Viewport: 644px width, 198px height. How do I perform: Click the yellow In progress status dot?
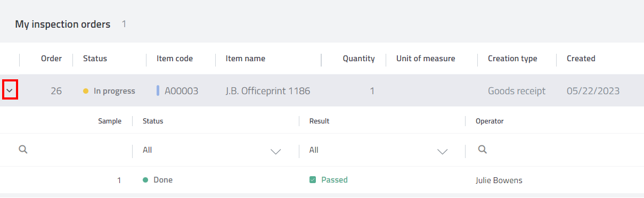point(86,91)
